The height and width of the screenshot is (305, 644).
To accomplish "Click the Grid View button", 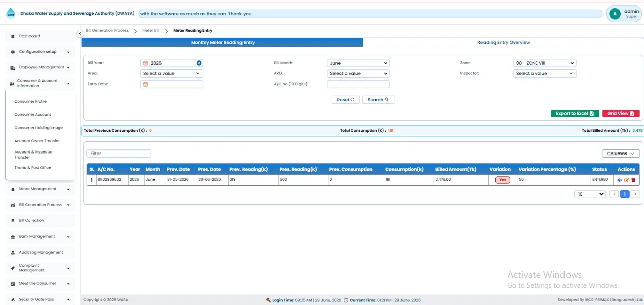I will (621, 114).
